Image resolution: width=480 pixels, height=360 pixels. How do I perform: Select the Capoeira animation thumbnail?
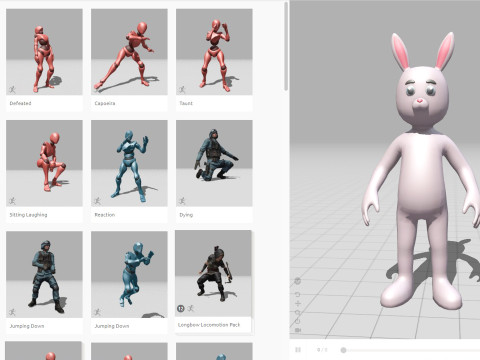coord(129,52)
